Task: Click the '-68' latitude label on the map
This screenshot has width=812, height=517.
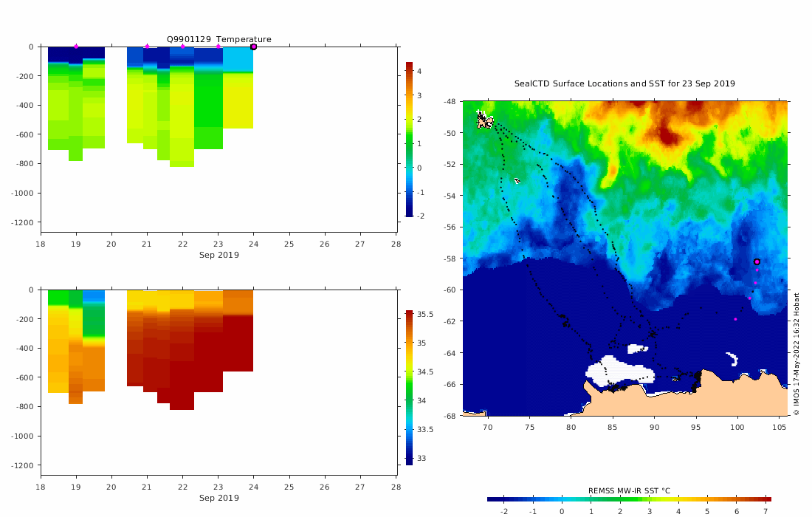Action: coord(450,416)
